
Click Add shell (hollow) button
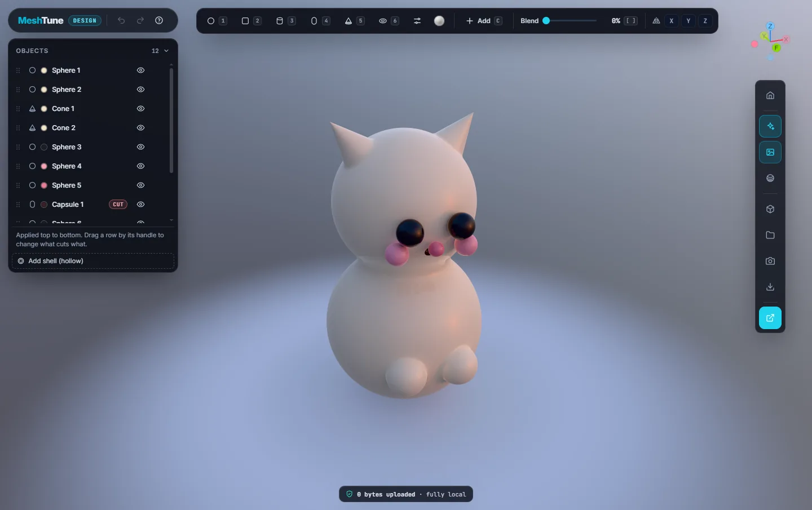pos(93,261)
